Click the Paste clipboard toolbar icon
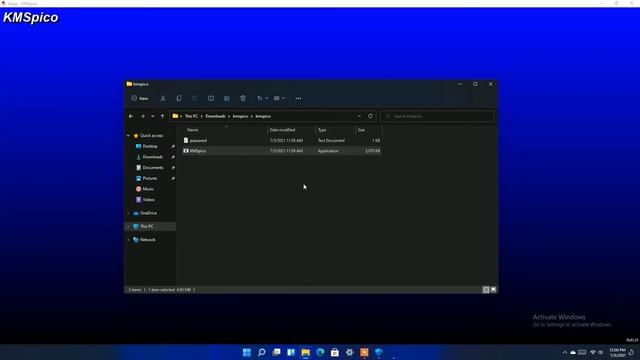Viewport: 640px width, 360px height. tap(195, 98)
